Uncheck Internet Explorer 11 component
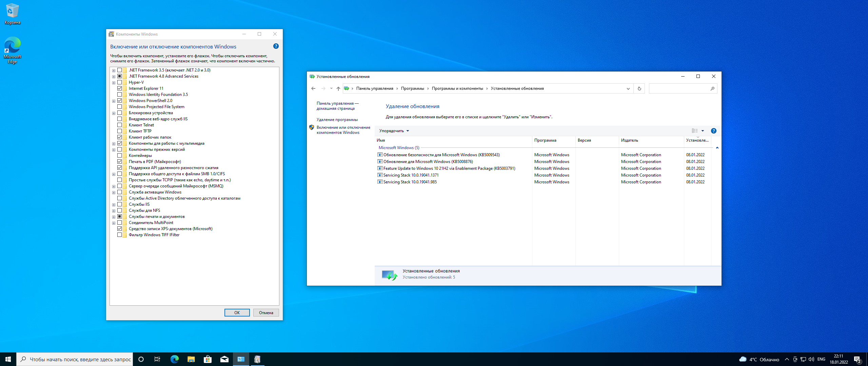 120,88
